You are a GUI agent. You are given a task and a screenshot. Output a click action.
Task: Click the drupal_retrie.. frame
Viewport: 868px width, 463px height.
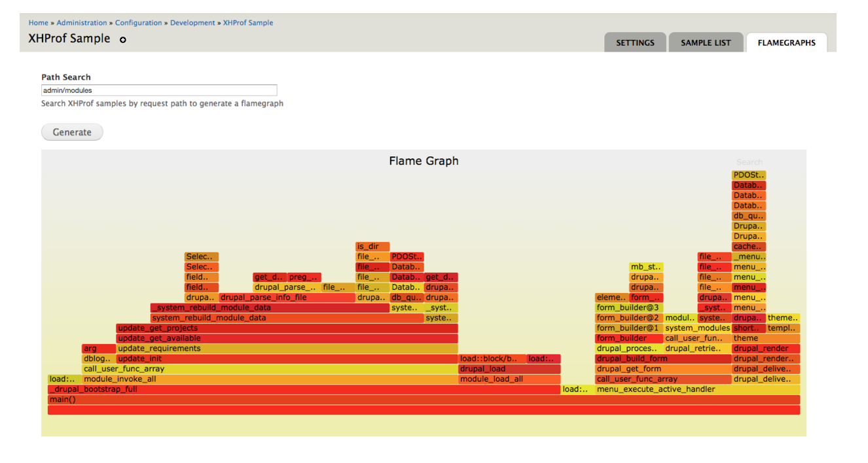pos(698,349)
